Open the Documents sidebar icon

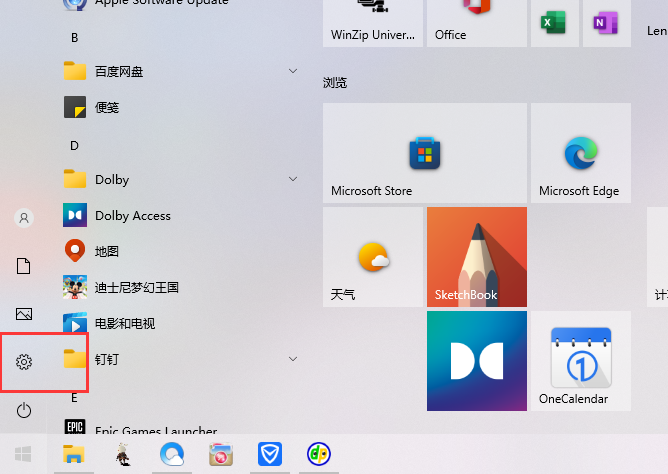tap(24, 266)
